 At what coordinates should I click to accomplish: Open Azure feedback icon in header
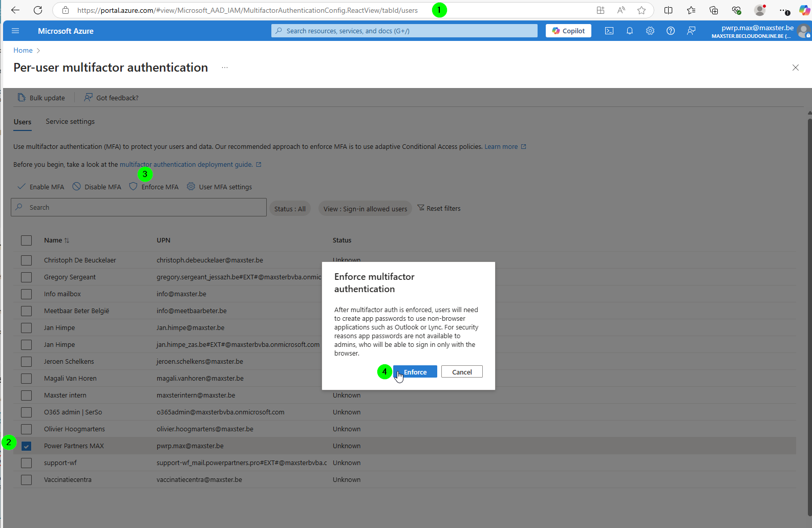pos(691,31)
